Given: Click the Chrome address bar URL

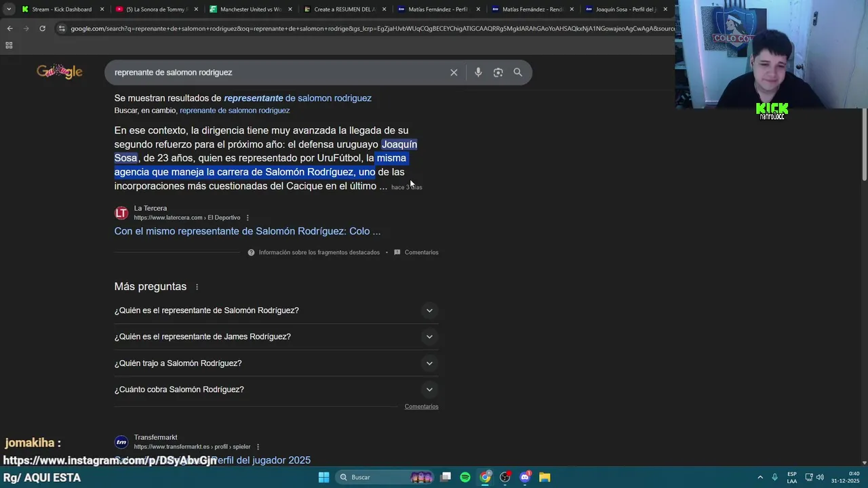Looking at the screenshot, I should click(373, 28).
